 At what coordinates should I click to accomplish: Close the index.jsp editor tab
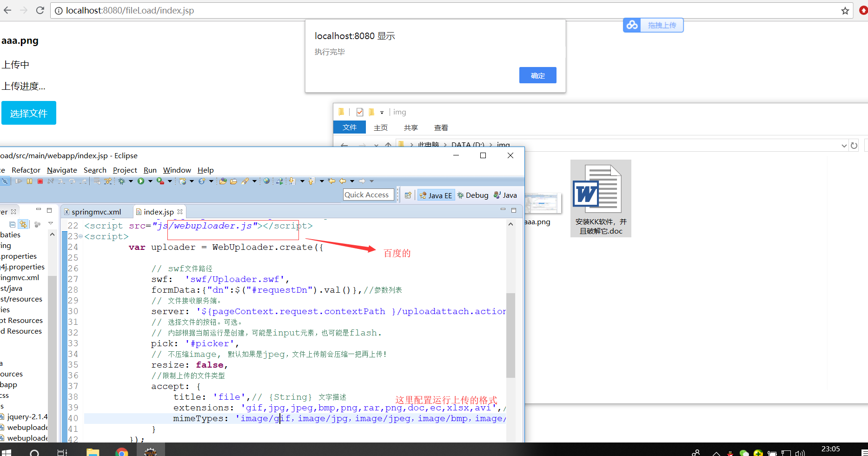click(180, 212)
